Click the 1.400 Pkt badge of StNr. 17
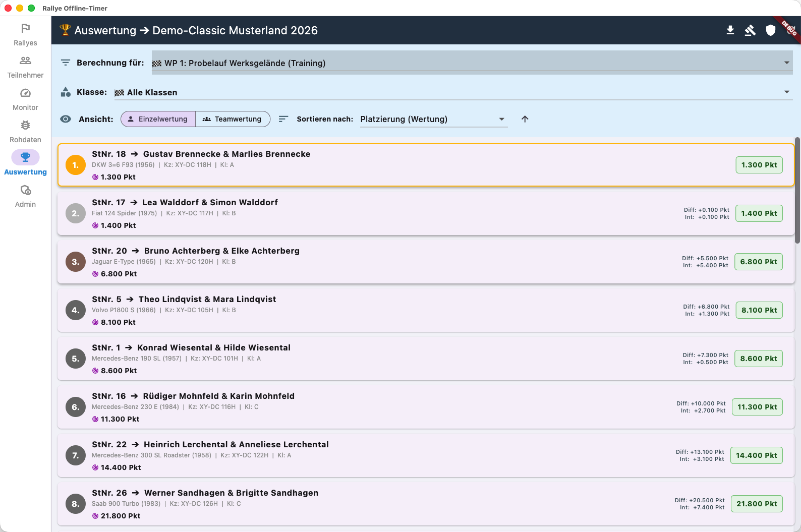Screen dimensions: 801x532 [x=759, y=213]
